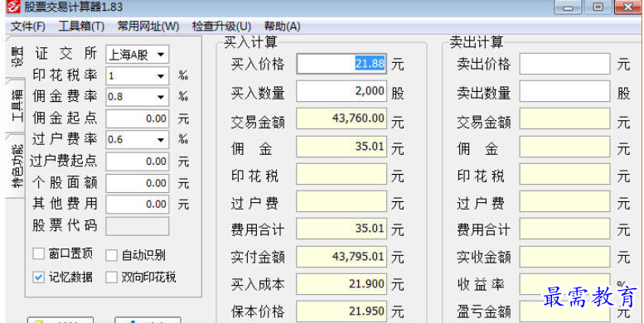Viewport: 644px width, 323px height.
Task: Minimize the 股票交易计算器 window
Action: (x=569, y=7)
